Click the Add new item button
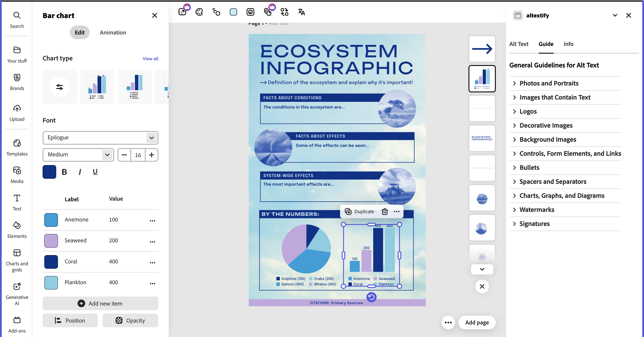 [100, 303]
